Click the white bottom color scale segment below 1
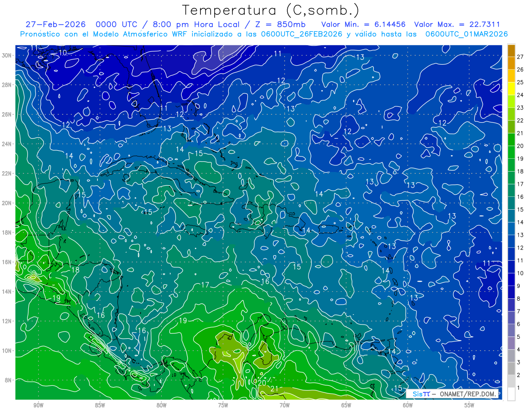Image resolution: width=532 pixels, height=411 pixels. (511, 394)
